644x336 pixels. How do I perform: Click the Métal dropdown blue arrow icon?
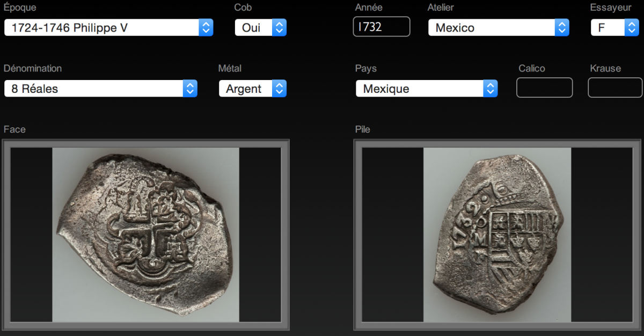point(279,89)
